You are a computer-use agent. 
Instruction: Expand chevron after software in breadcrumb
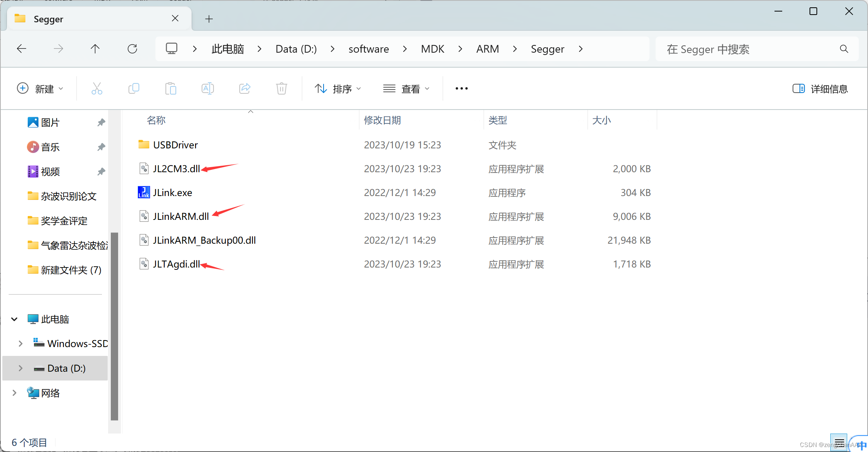[405, 49]
